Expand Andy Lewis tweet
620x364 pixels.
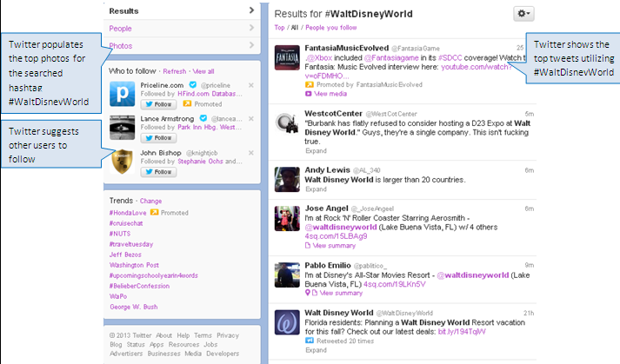pos(316,189)
